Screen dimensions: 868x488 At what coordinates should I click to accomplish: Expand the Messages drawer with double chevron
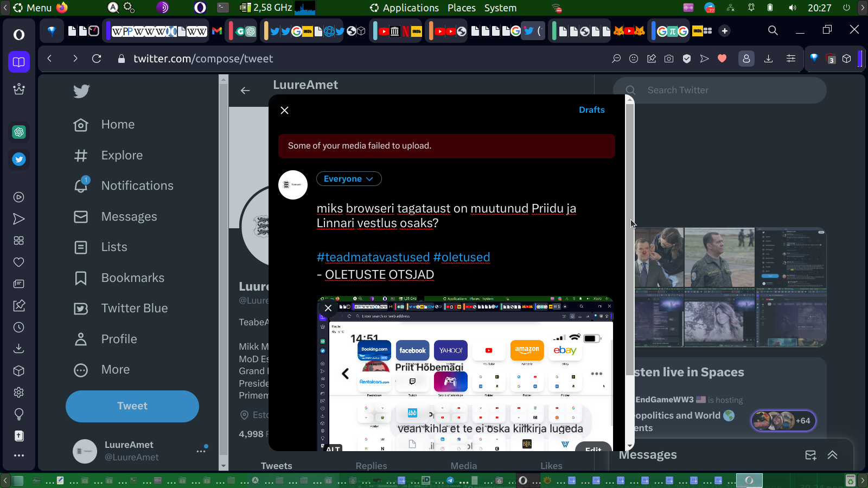(833, 455)
